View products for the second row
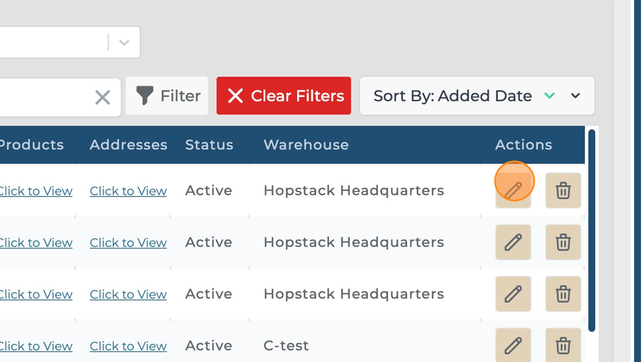Screen dimensions: 644x362 36,242
